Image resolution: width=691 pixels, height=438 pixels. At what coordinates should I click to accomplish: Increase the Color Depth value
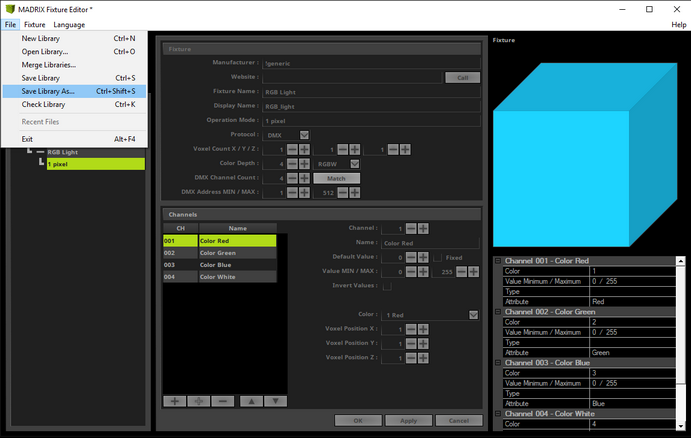305,164
